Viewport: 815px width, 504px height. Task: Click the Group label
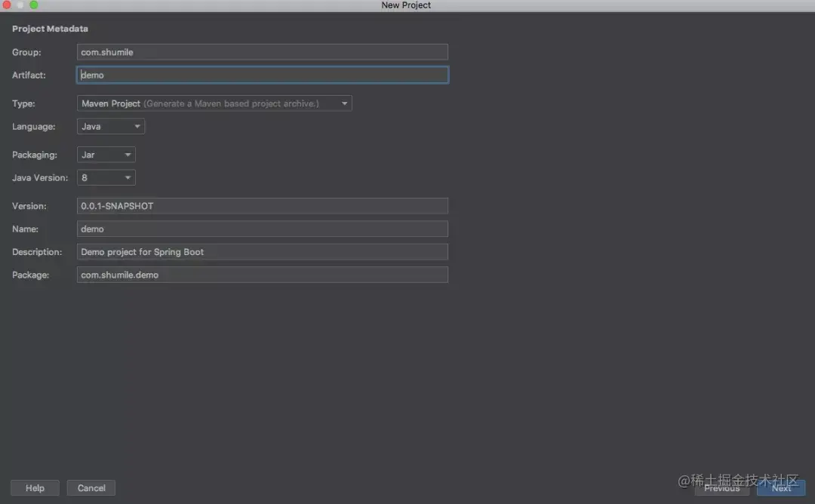tap(26, 52)
